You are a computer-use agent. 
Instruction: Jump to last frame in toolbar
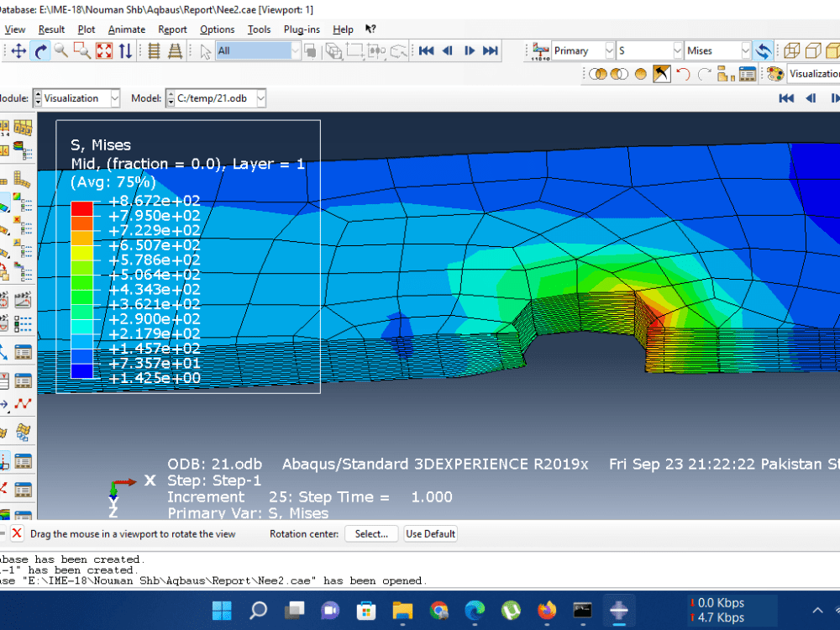click(x=491, y=51)
